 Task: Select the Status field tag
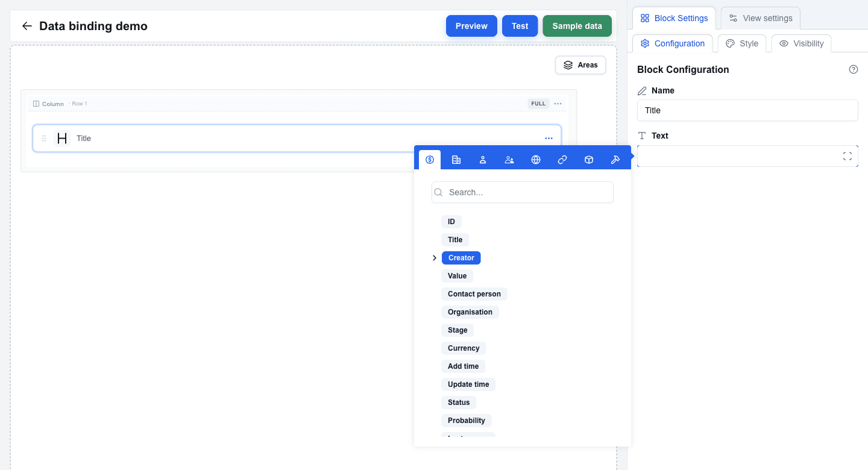click(459, 403)
